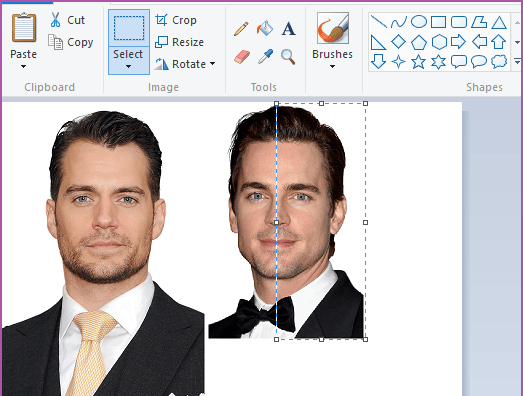This screenshot has height=396, width=523.
Task: Select the Eraser tool
Action: click(241, 57)
